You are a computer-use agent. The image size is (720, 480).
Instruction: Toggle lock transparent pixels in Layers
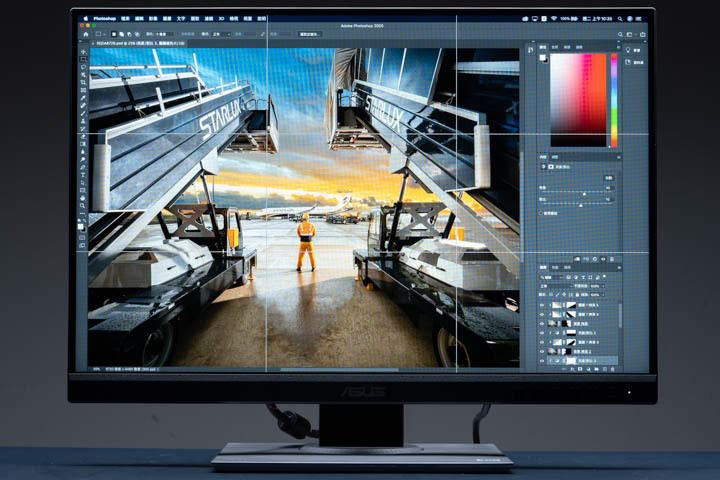coord(551,294)
